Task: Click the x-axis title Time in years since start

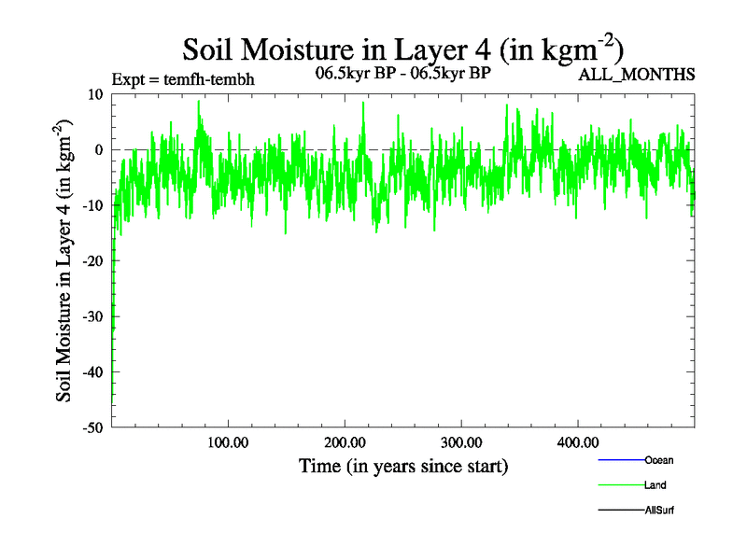Action: pyautogui.click(x=402, y=466)
